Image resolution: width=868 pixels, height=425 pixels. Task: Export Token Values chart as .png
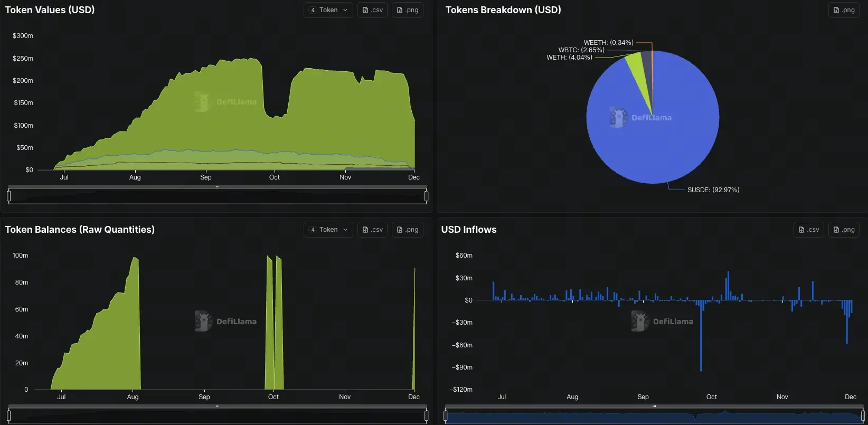coord(408,10)
